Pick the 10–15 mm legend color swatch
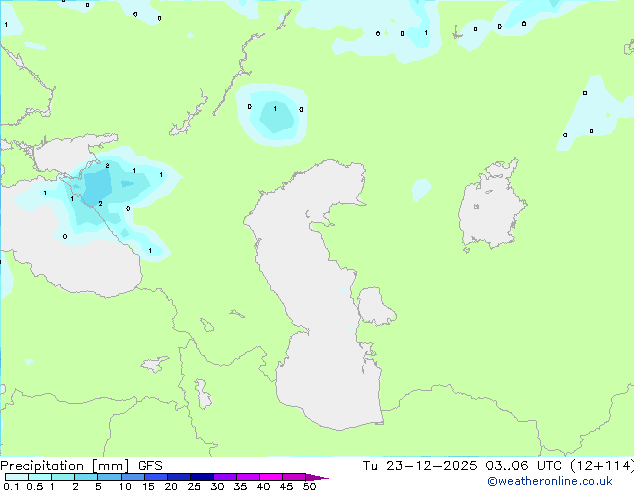This screenshot has height=490, width=634. [x=132, y=477]
